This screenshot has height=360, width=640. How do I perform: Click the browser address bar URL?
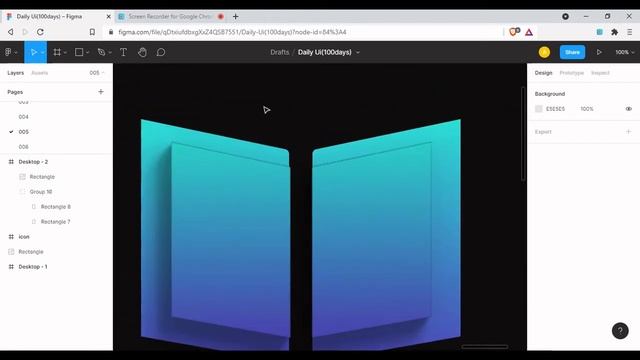coord(232,32)
